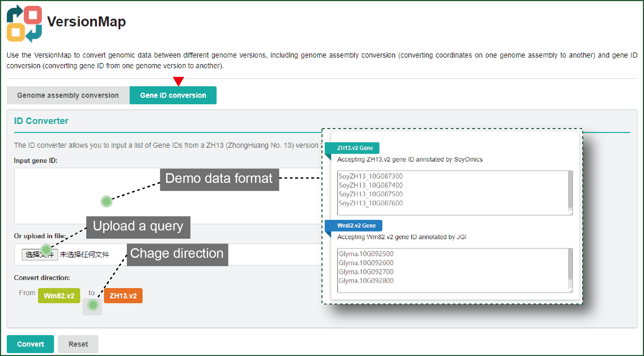Click the red triangle marker above Gene ID conversion
This screenshot has width=644, height=356.
[178, 81]
